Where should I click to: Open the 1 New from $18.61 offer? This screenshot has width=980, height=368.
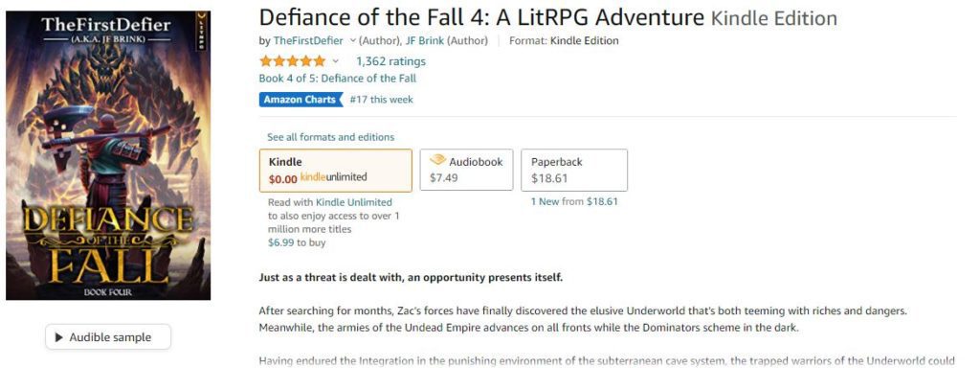coord(574,201)
